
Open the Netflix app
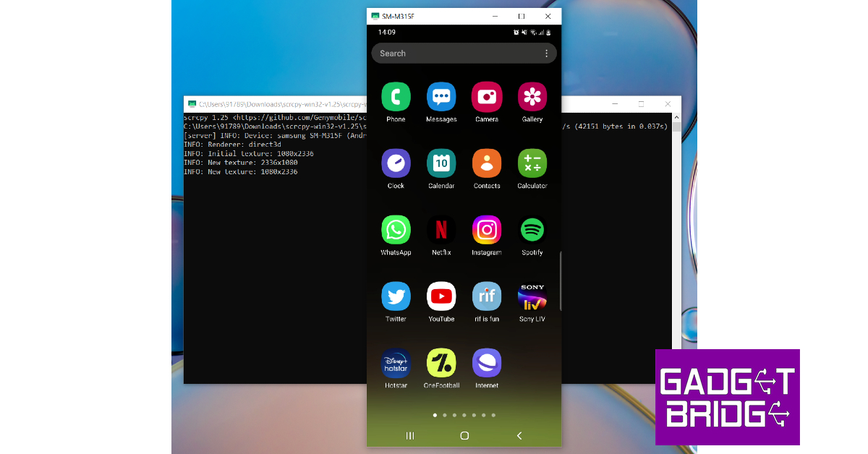[441, 230]
